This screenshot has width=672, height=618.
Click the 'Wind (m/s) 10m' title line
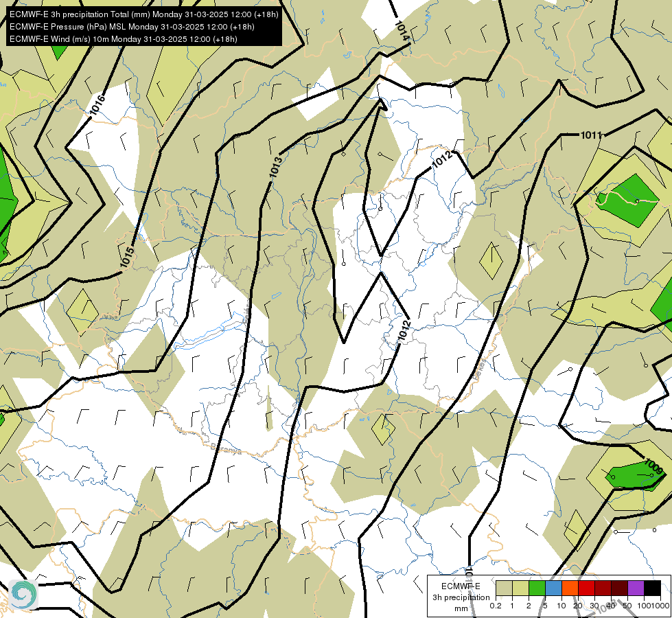124,39
